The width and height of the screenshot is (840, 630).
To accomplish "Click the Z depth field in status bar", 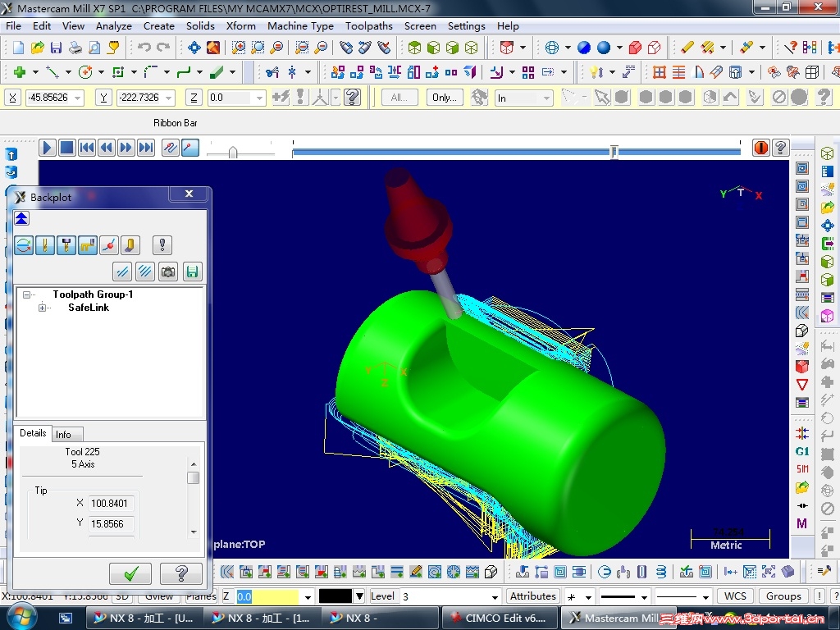I will click(267, 596).
